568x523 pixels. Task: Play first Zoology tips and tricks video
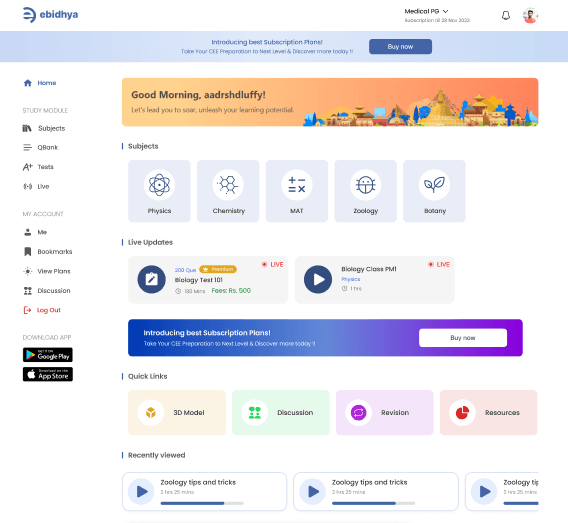pos(141,492)
